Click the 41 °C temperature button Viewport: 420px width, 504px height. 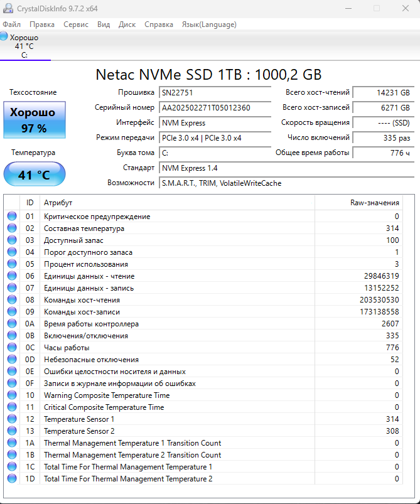[x=35, y=174]
